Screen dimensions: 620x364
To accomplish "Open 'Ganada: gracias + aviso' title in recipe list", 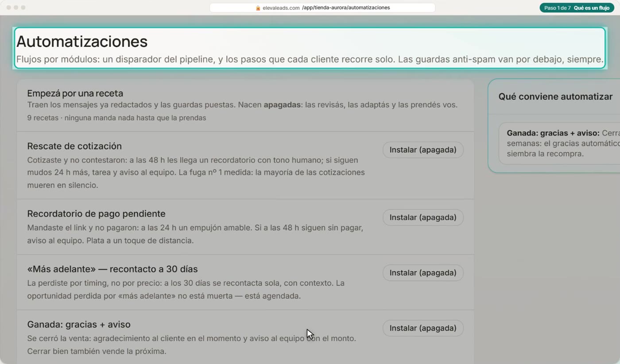I will pos(79,325).
